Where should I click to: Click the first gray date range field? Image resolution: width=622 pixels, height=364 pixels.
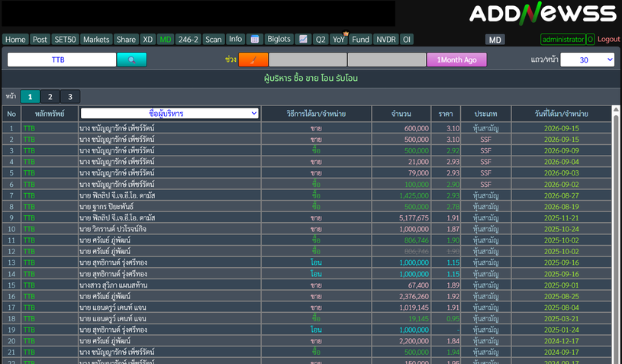pos(308,60)
